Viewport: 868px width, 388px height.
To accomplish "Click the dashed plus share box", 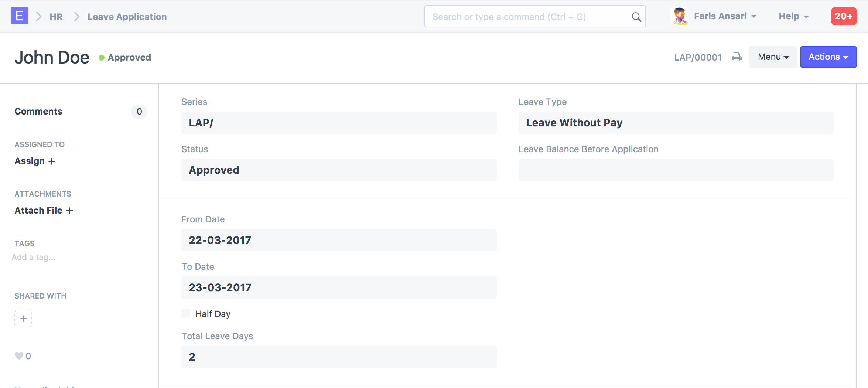I will (x=23, y=319).
